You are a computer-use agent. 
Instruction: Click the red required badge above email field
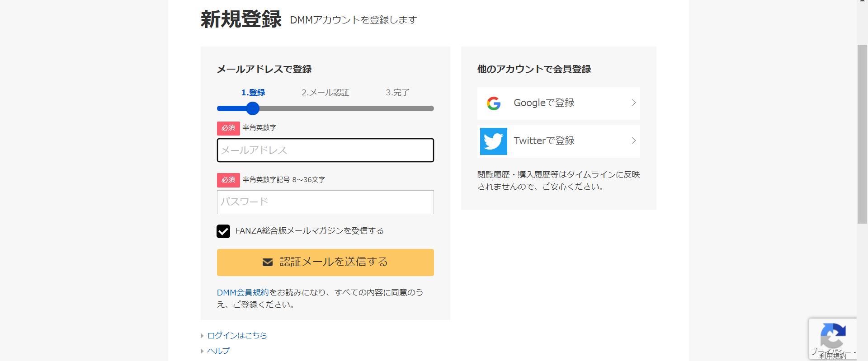pos(228,128)
